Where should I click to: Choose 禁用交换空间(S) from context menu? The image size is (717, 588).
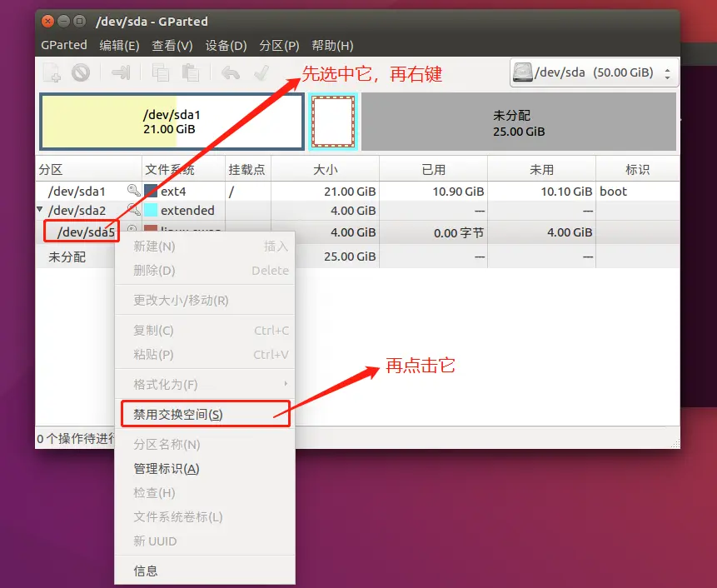[206, 414]
